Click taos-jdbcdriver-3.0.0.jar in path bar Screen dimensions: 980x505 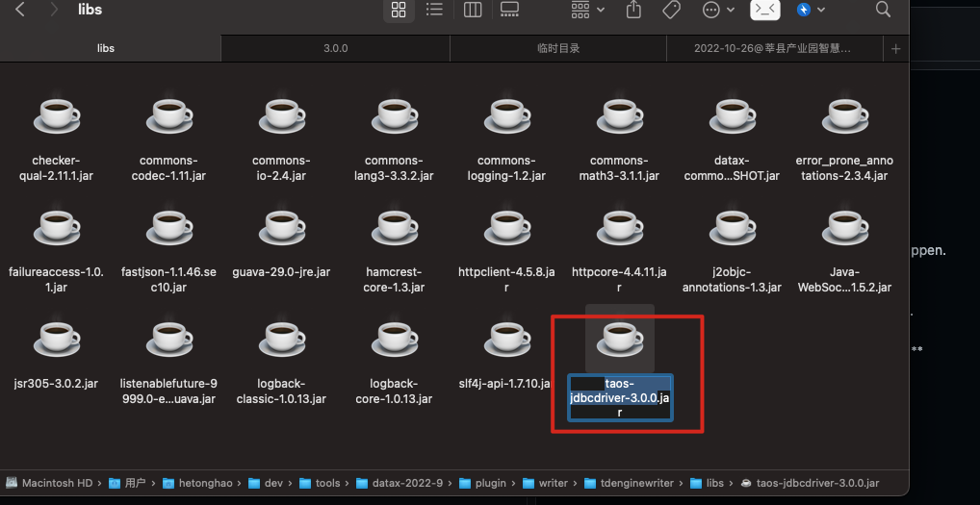pyautogui.click(x=810, y=483)
